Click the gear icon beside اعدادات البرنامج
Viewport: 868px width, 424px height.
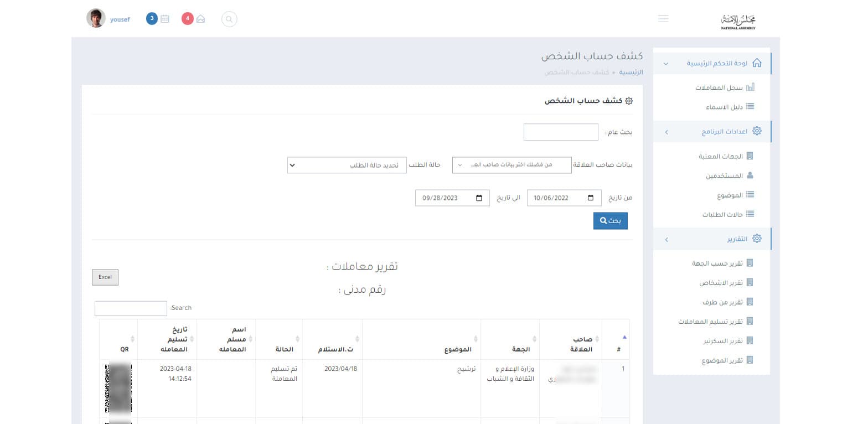[x=757, y=131]
